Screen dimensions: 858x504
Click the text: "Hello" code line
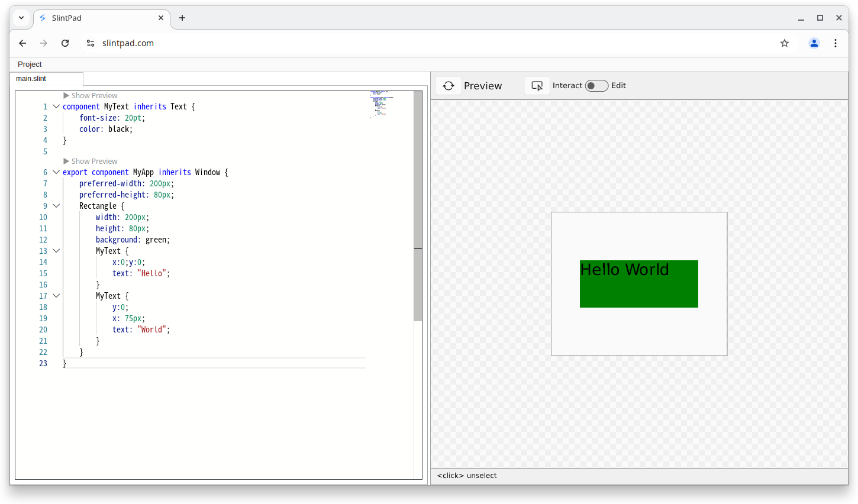tap(141, 273)
